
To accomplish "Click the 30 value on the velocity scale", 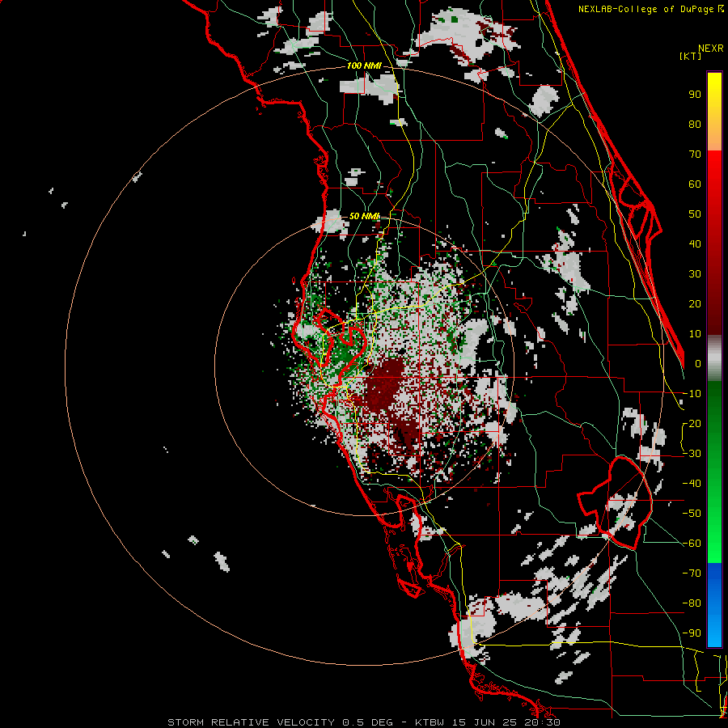I will click(x=695, y=274).
